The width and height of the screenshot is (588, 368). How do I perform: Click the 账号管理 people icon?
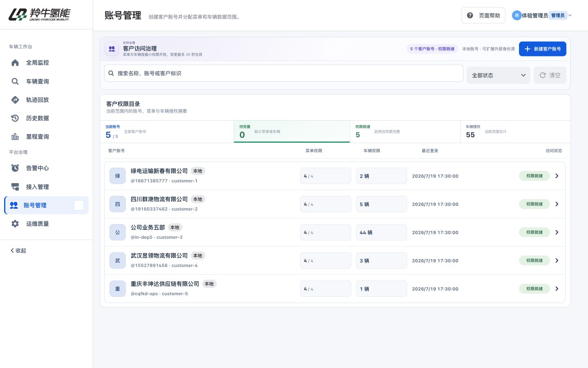coord(14,205)
